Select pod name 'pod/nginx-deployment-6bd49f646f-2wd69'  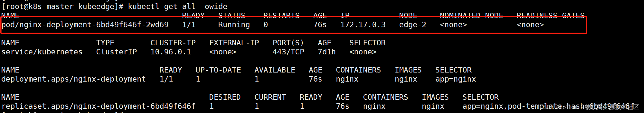click(85, 25)
